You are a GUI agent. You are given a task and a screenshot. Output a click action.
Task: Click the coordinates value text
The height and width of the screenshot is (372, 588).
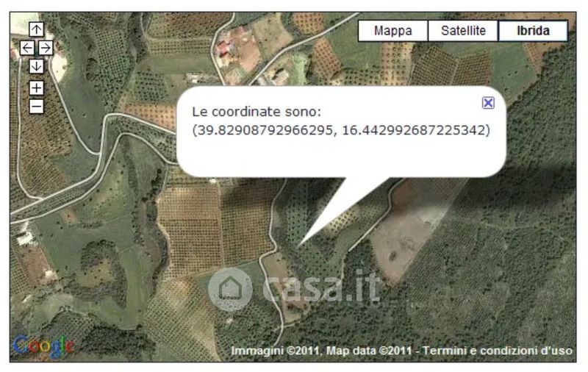341,130
